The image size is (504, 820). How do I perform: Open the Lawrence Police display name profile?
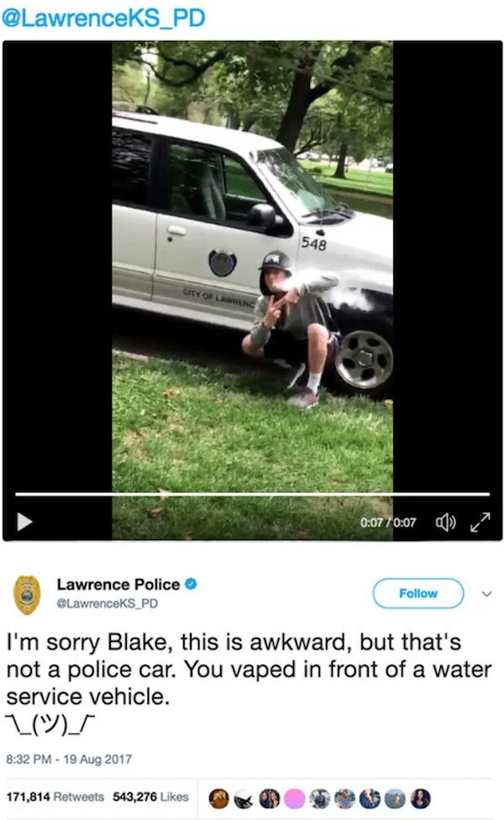pyautogui.click(x=118, y=584)
